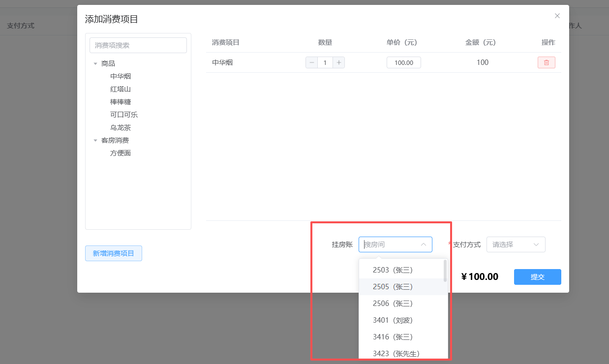Close the 添加消费项目 dialog
This screenshot has width=609, height=364.
pyautogui.click(x=557, y=16)
